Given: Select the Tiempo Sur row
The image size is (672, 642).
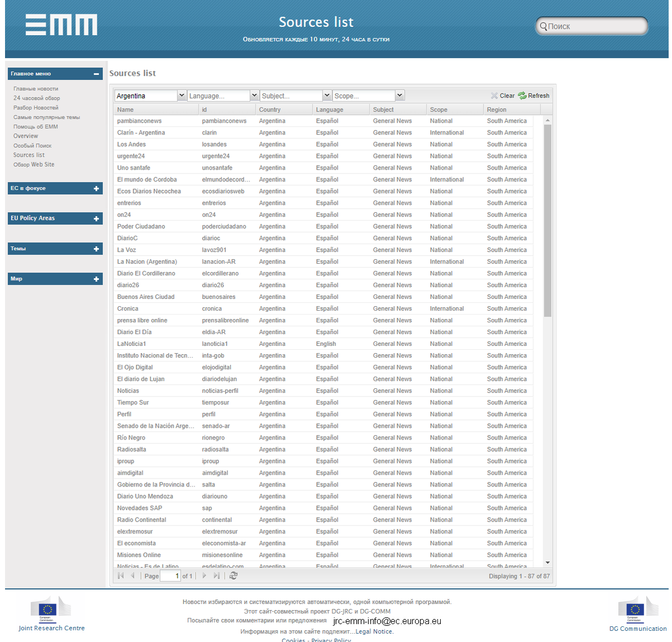Looking at the screenshot, I should tap(323, 403).
